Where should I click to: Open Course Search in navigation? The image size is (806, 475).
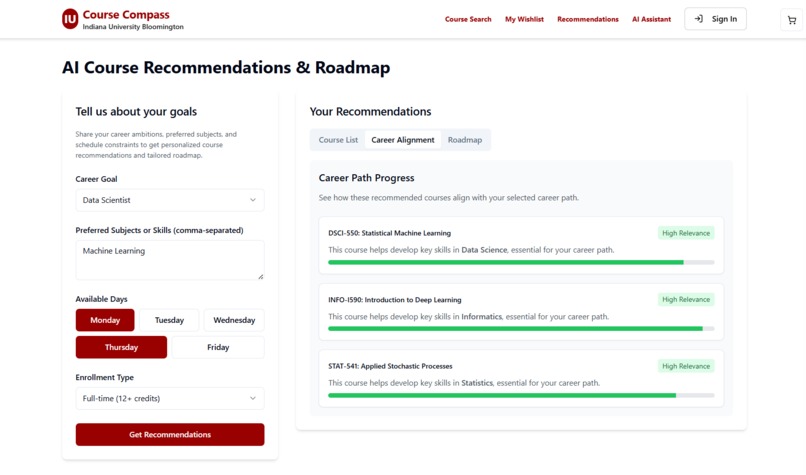click(468, 19)
